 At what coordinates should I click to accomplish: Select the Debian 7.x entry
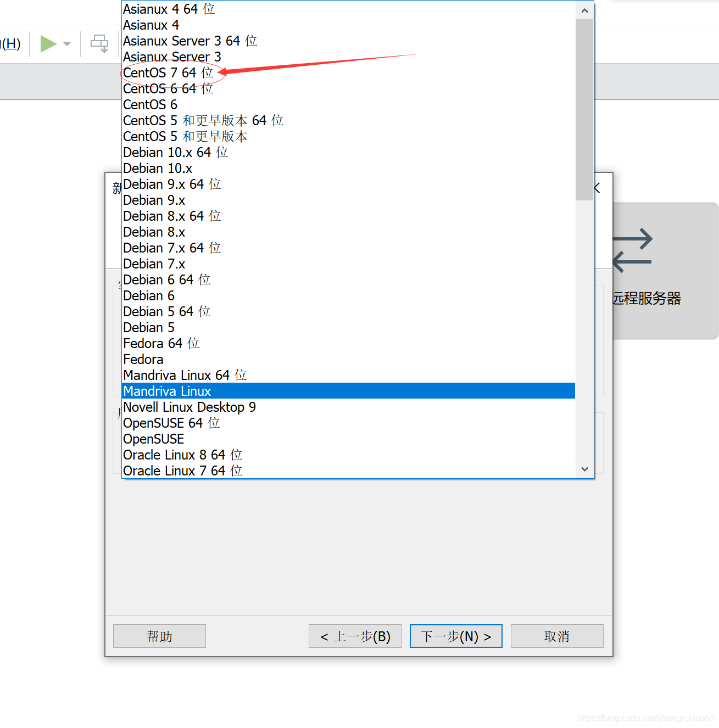348,264
